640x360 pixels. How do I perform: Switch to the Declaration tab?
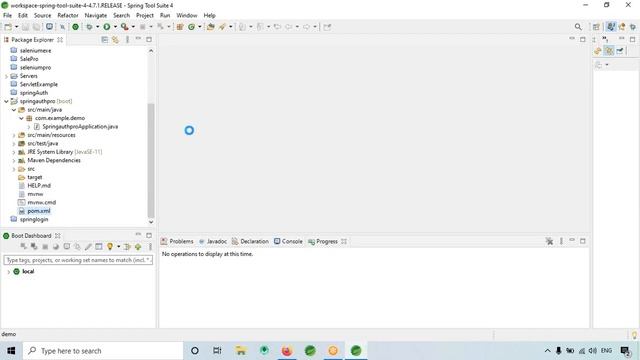point(250,241)
